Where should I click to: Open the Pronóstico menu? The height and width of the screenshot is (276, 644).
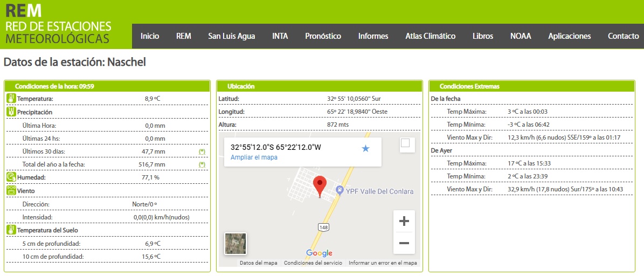(x=323, y=36)
